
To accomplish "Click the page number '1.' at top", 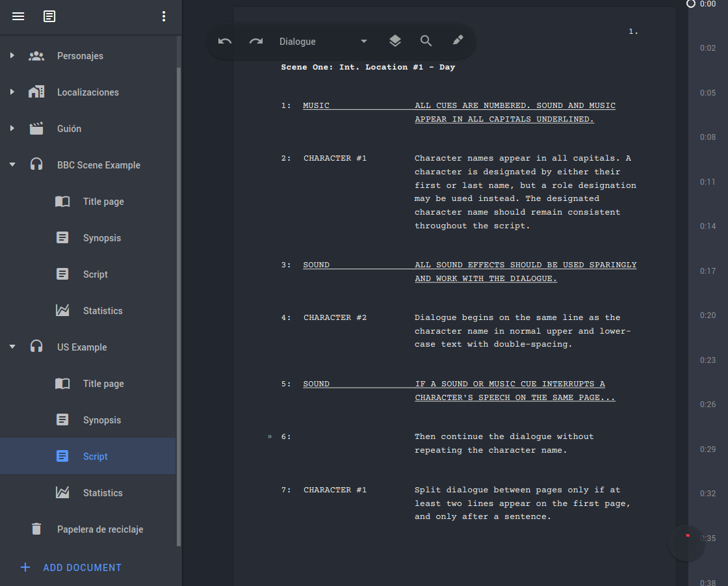I will [633, 31].
